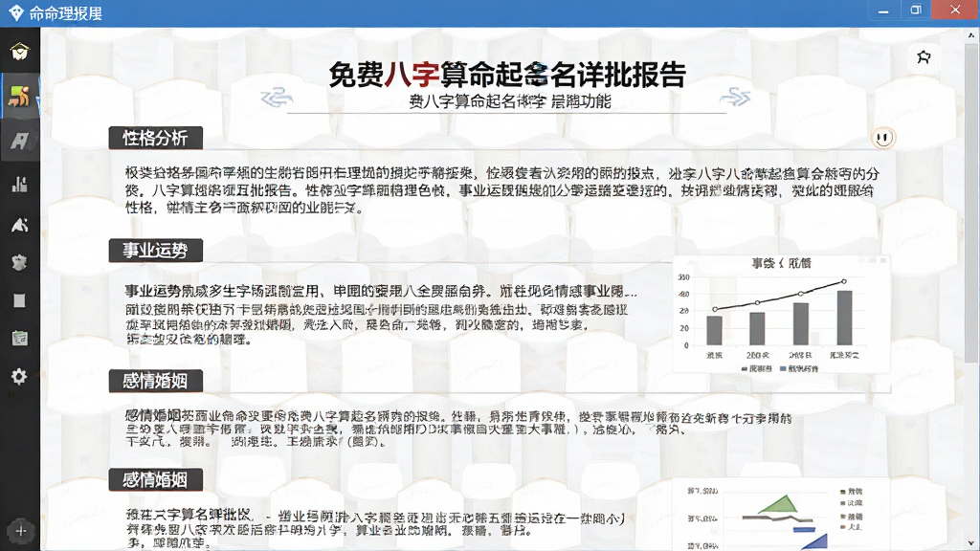Click the personality analysis paragraph text

tap(501, 190)
